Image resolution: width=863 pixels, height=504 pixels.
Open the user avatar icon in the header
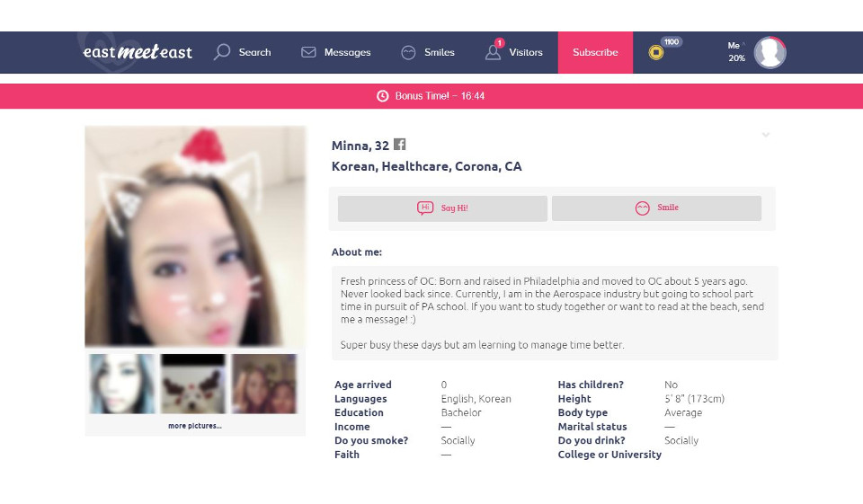point(770,52)
